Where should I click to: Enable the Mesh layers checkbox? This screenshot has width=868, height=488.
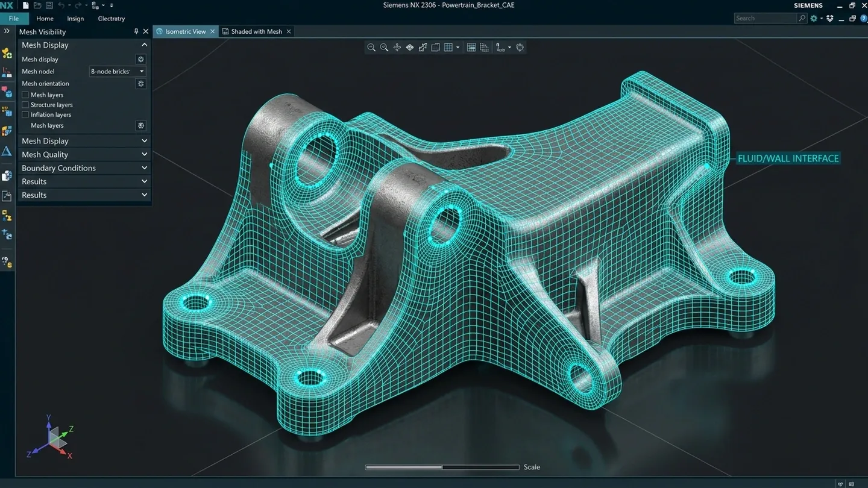pyautogui.click(x=25, y=95)
